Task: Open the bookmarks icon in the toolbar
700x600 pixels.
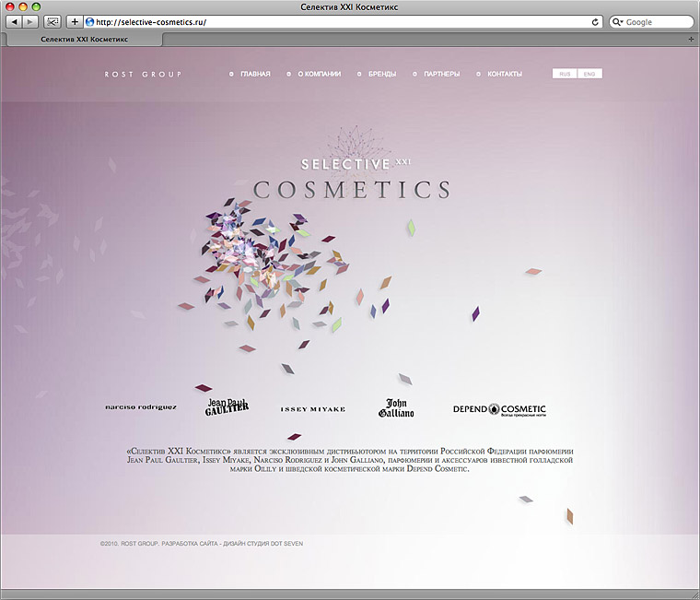Action: point(52,21)
